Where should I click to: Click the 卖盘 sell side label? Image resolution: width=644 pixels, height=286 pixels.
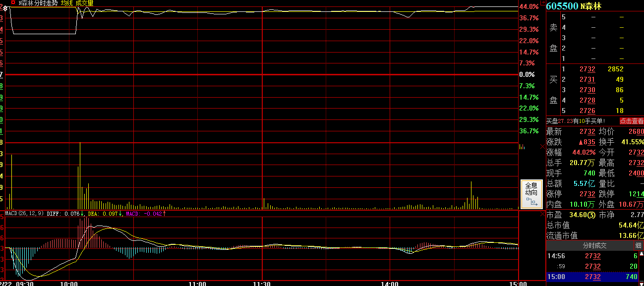[x=553, y=38]
